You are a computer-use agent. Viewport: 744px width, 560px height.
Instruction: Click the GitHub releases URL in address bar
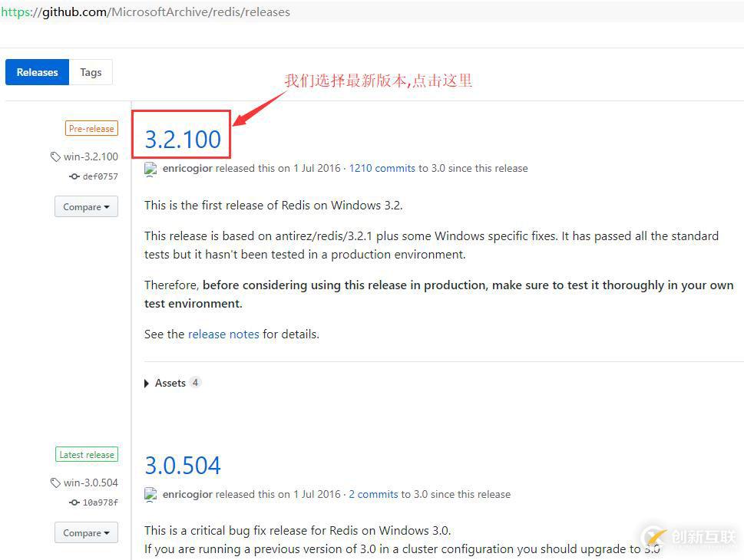(x=145, y=12)
